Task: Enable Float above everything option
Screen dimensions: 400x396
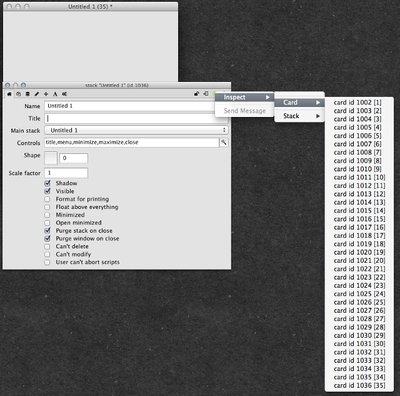Action: click(x=47, y=207)
